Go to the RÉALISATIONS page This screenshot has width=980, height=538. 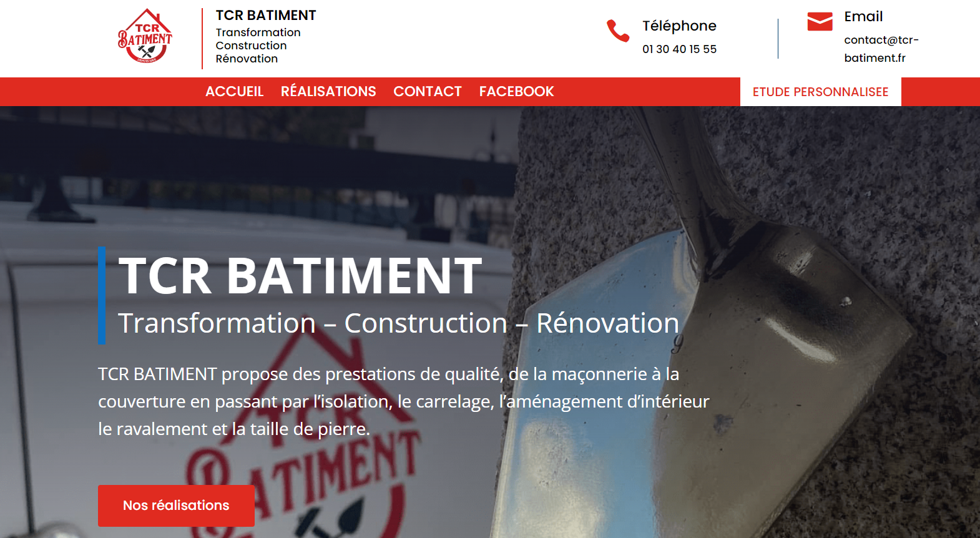328,92
